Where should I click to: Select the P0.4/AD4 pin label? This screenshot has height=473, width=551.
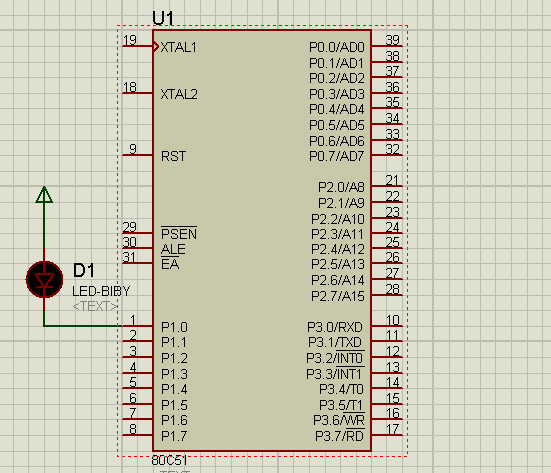click(337, 109)
